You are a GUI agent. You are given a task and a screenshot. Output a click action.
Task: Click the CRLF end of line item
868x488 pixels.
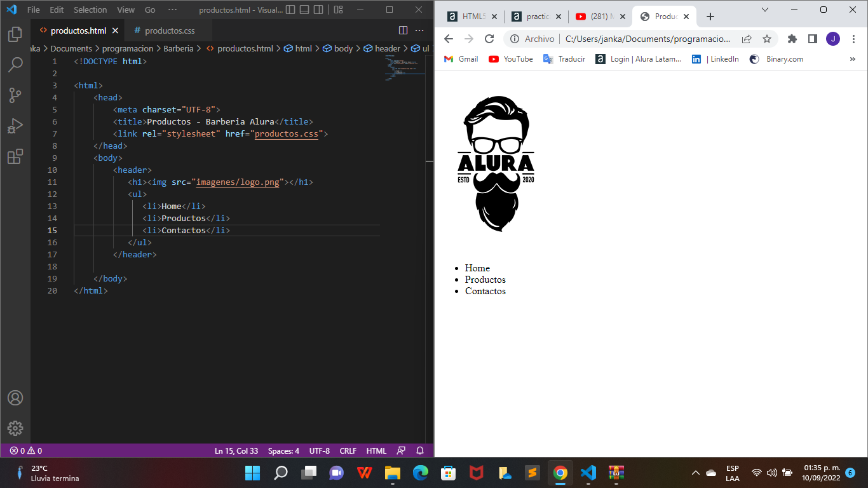348,451
